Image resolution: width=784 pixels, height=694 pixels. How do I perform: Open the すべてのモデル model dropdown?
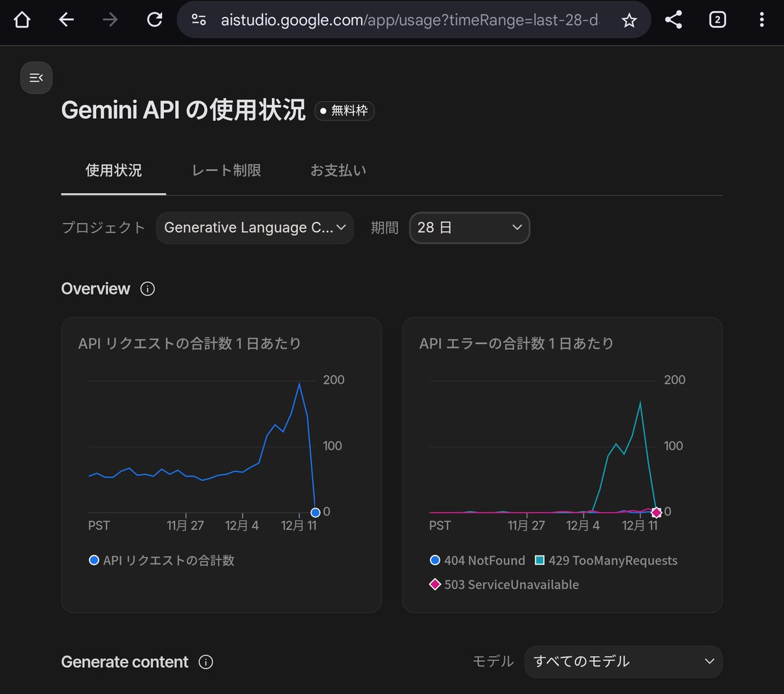pyautogui.click(x=623, y=661)
